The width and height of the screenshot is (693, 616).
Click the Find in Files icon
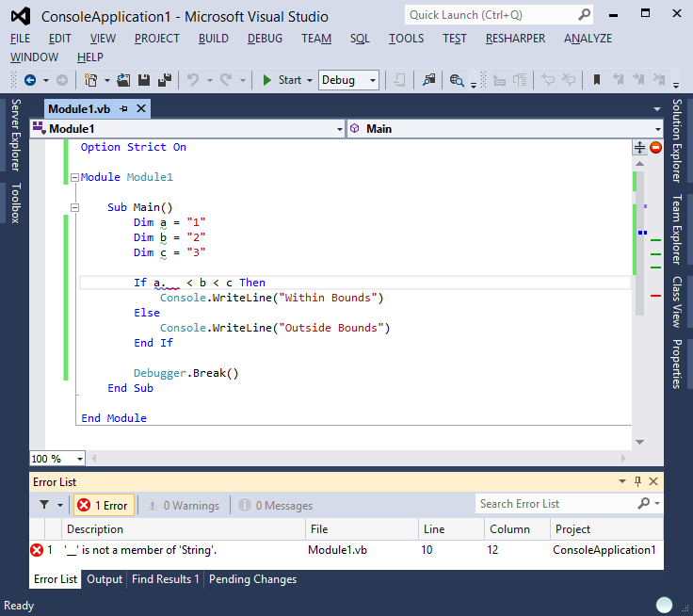[x=428, y=80]
